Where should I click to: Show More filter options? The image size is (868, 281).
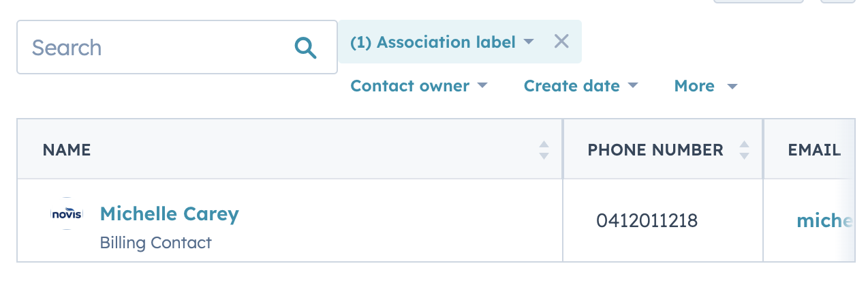pos(694,86)
